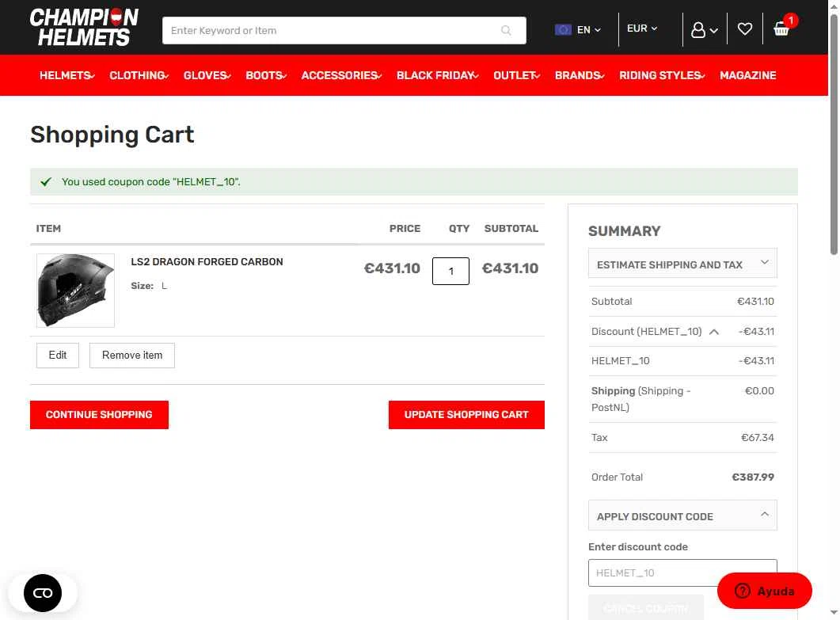This screenshot has height=620, width=840.
Task: Click the EU flag language icon
Action: pos(563,30)
